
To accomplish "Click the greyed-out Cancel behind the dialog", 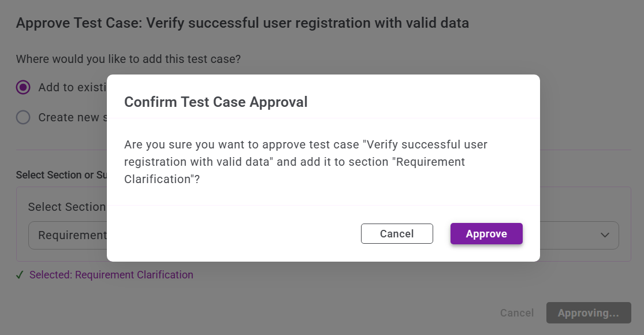I will 516,313.
